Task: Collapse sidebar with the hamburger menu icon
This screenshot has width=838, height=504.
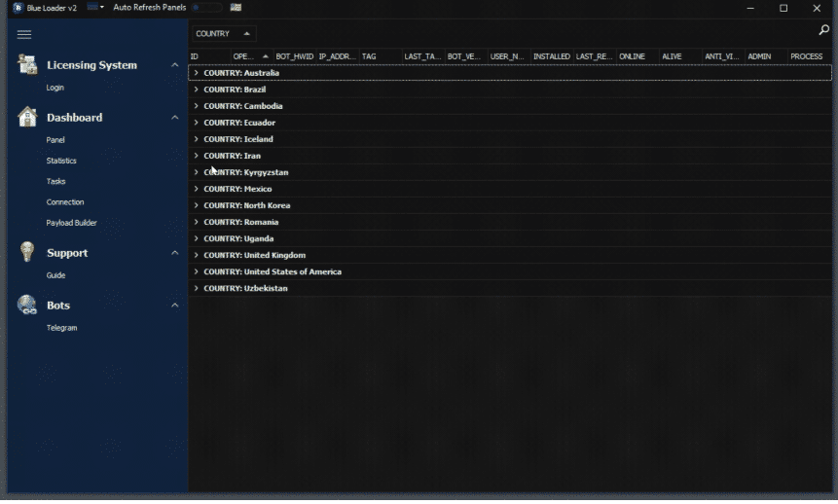Action: pyautogui.click(x=24, y=34)
